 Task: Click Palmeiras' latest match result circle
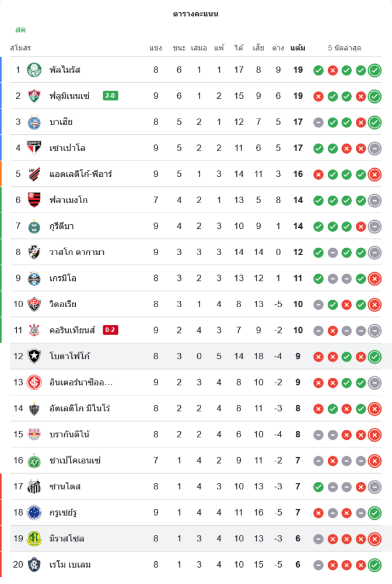(x=374, y=70)
